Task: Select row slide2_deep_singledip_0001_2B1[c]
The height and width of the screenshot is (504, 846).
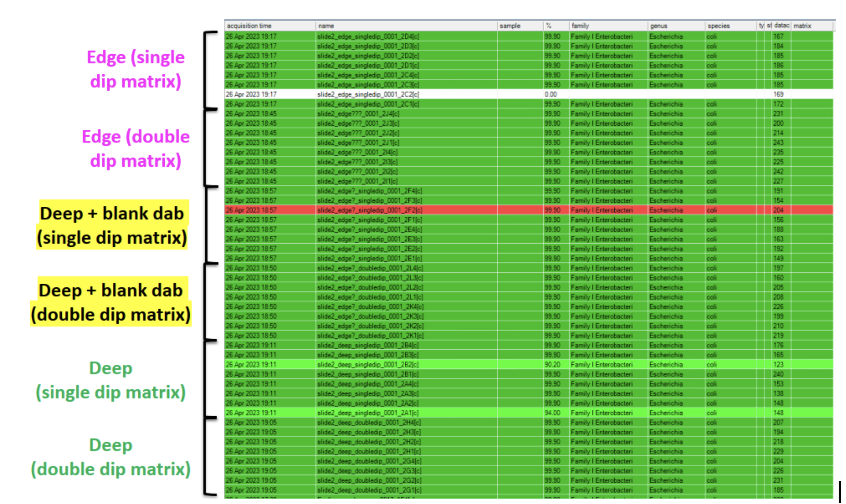Action: click(x=529, y=374)
